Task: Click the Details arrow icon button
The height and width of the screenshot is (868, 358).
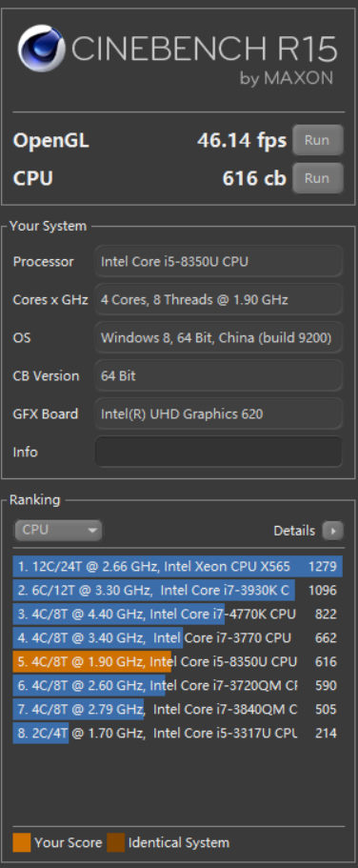Action: 332,531
